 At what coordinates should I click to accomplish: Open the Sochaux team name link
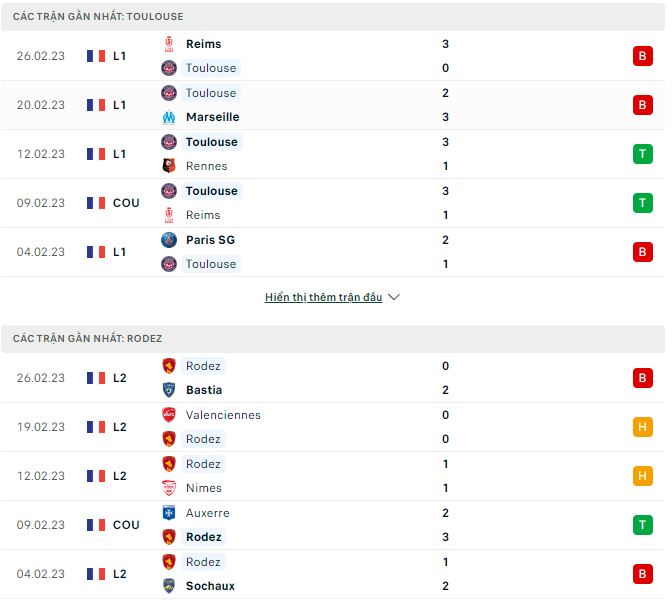point(210,586)
